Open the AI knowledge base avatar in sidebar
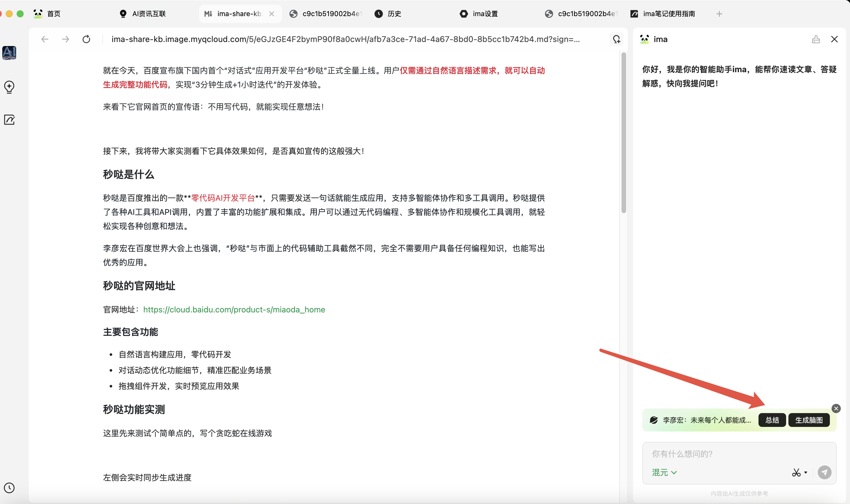The width and height of the screenshot is (850, 504). point(9,53)
